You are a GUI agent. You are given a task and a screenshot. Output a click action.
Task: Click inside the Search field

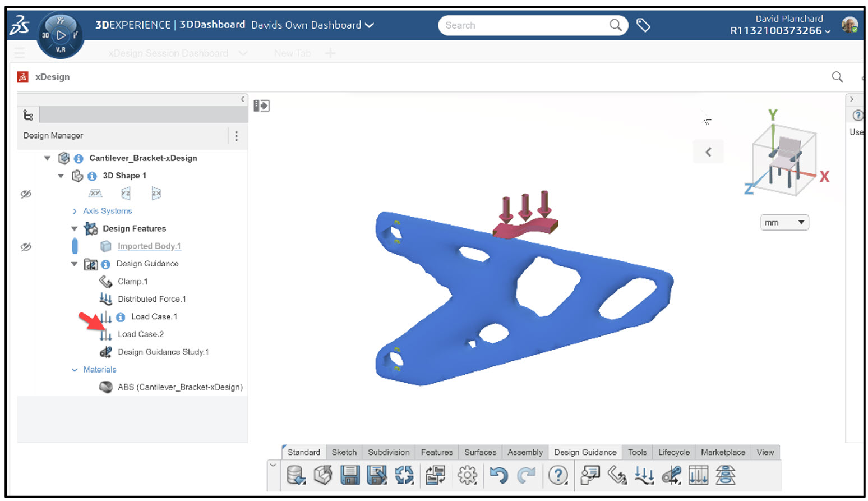tap(527, 25)
